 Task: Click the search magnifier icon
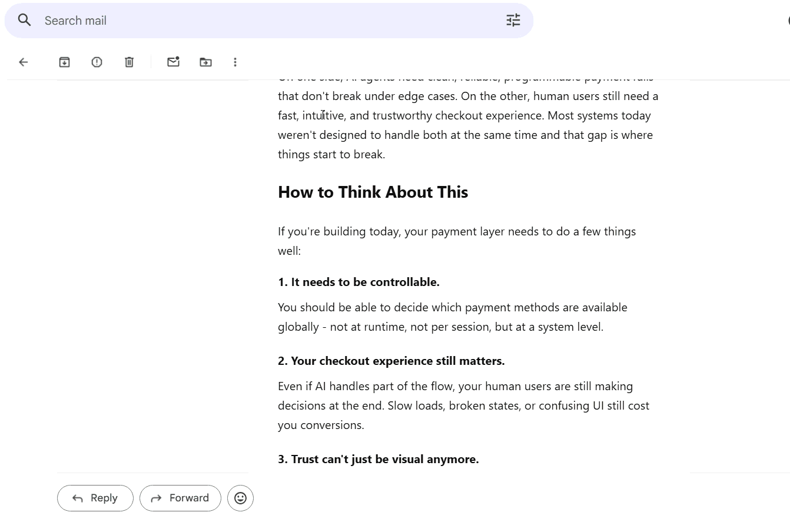coord(24,20)
